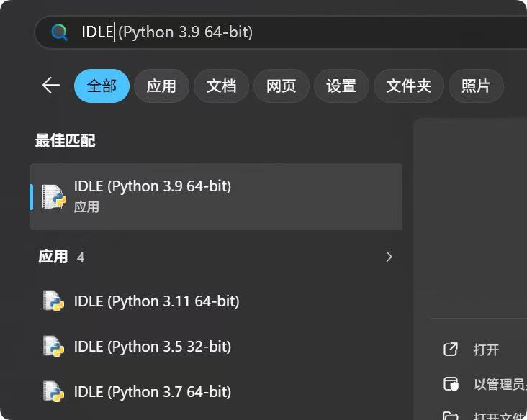
Task: Click 打开 in the details pane
Action: [x=486, y=350]
